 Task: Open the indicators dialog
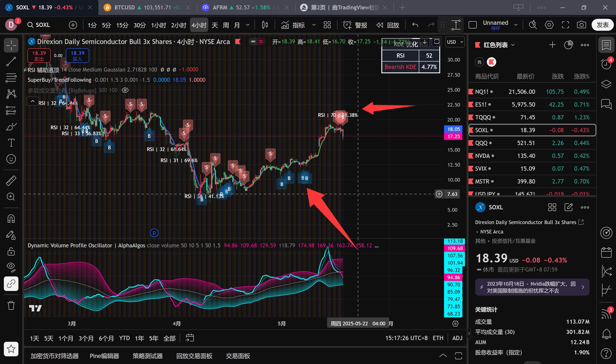pyautogui.click(x=293, y=25)
